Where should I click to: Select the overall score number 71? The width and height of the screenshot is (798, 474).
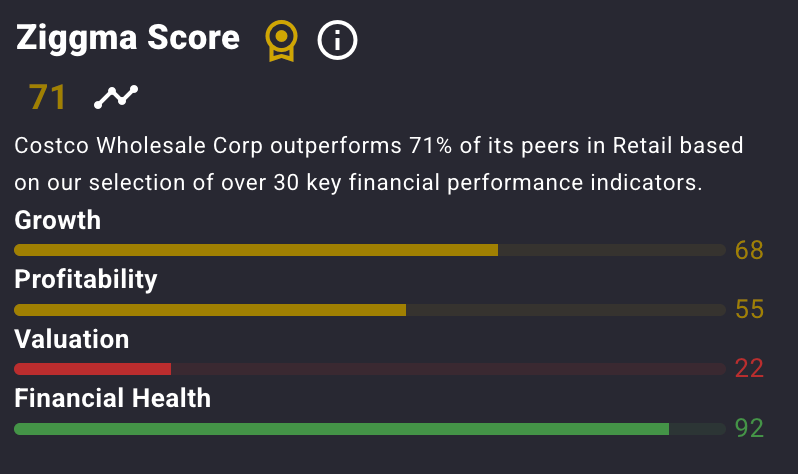click(47, 97)
